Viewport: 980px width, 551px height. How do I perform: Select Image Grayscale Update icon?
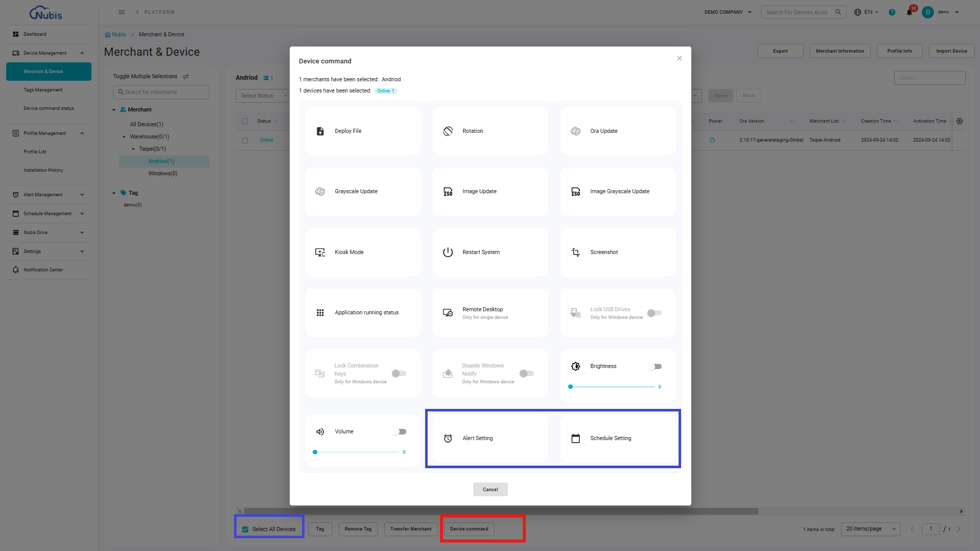click(575, 191)
